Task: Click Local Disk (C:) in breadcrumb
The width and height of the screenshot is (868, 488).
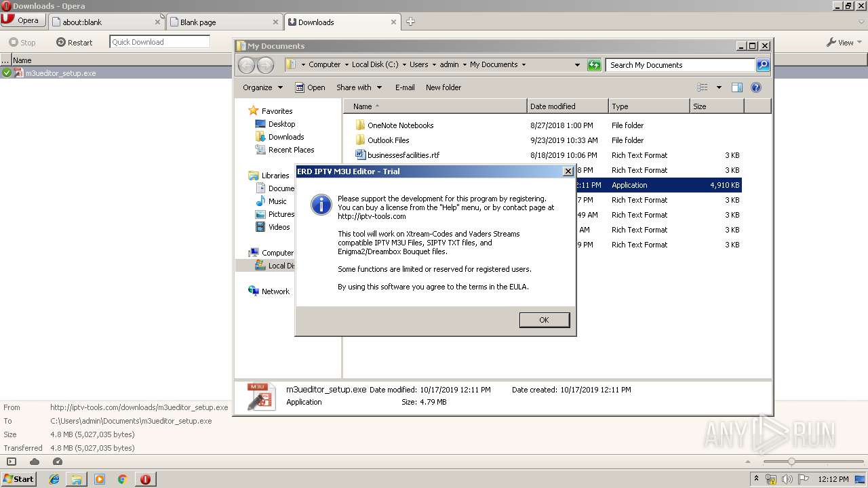Action: 375,65
